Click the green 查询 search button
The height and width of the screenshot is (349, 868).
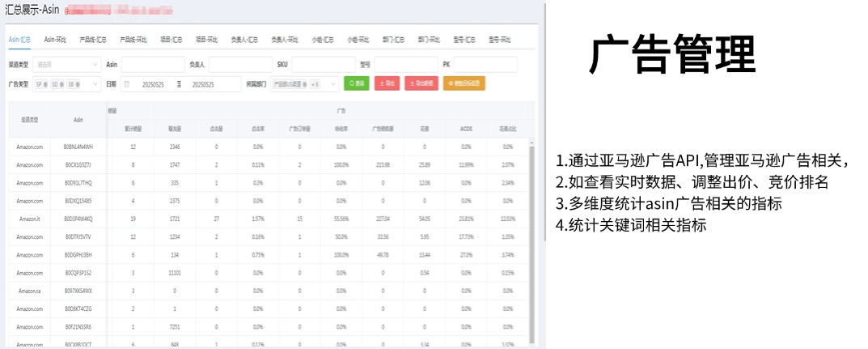coord(356,83)
